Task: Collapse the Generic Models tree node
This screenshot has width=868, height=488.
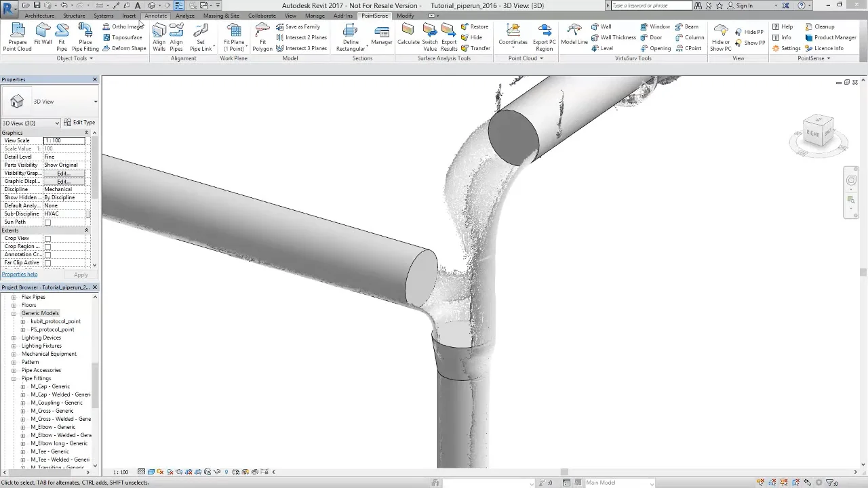Action: pos(14,313)
